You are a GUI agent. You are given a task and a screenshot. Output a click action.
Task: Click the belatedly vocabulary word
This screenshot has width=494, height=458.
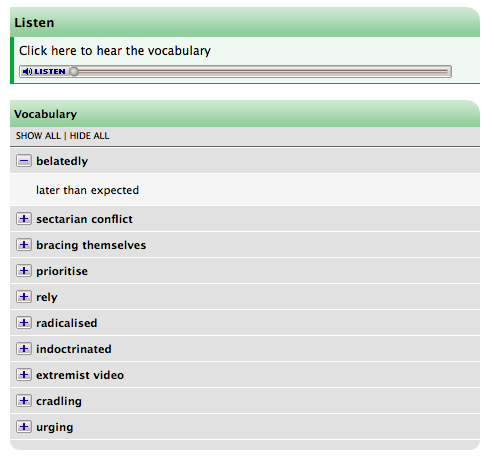(x=62, y=161)
